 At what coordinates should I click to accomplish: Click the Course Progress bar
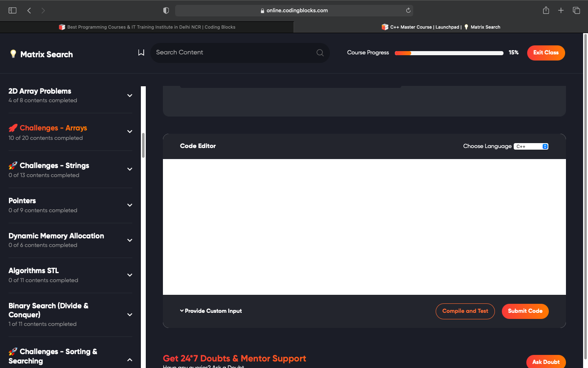[449, 53]
